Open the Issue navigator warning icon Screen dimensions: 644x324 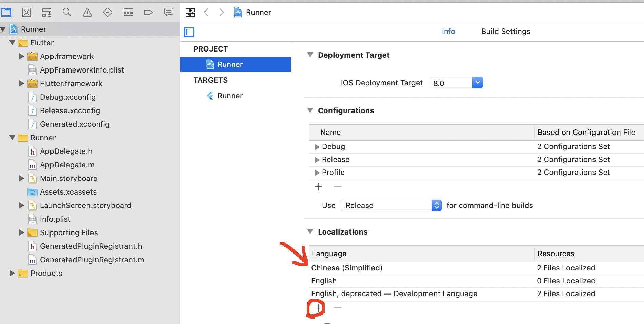[87, 13]
